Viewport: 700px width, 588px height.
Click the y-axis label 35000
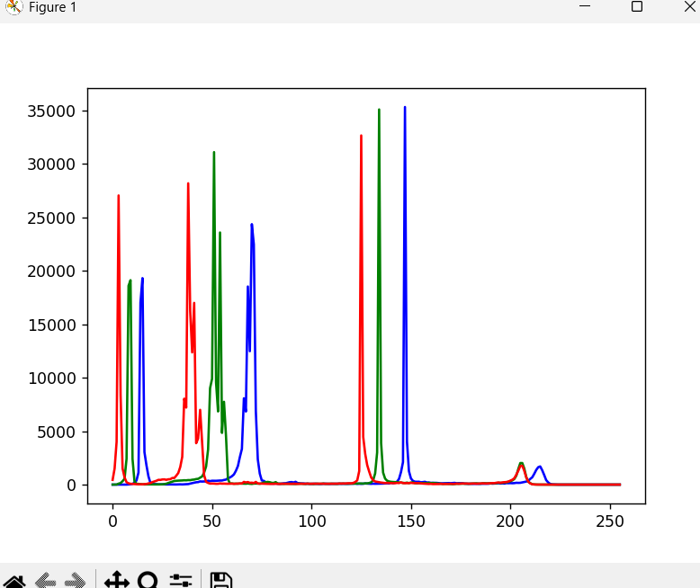[x=51, y=111]
